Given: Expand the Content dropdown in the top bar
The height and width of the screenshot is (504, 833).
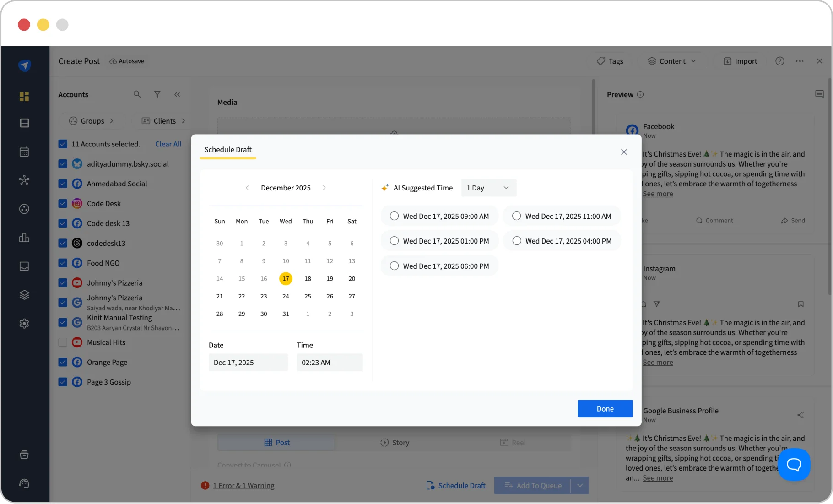Looking at the screenshot, I should (x=672, y=60).
